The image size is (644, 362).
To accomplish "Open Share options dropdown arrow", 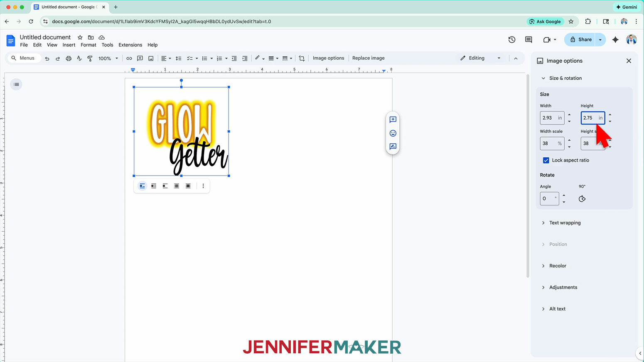I will (600, 39).
